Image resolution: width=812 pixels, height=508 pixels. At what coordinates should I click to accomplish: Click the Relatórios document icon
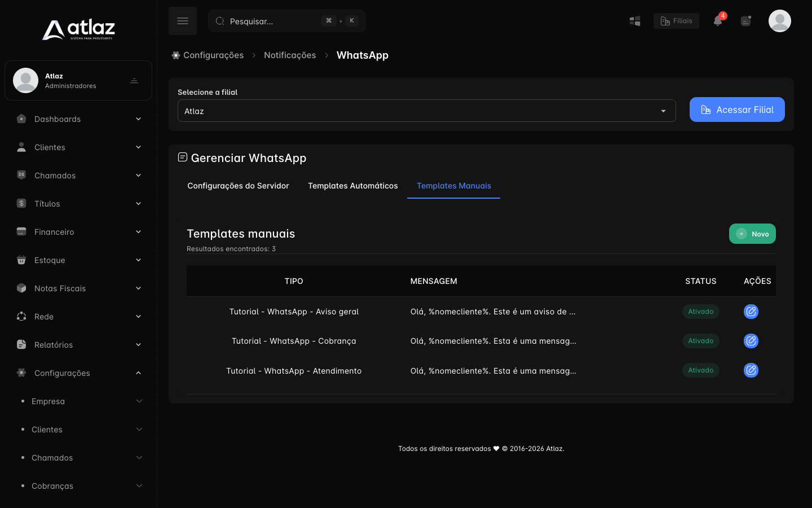[21, 344]
